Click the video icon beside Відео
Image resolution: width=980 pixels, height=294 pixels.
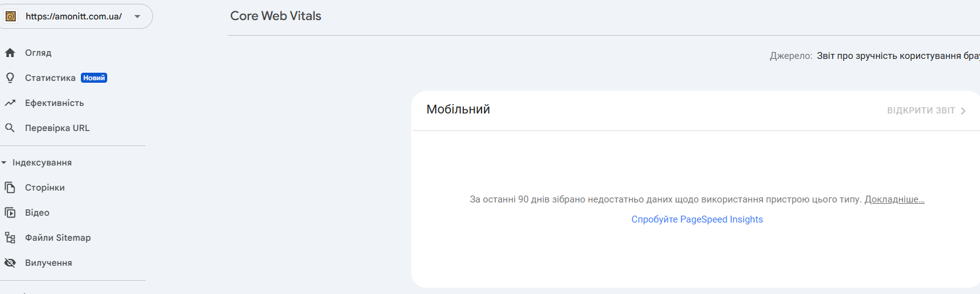point(9,213)
